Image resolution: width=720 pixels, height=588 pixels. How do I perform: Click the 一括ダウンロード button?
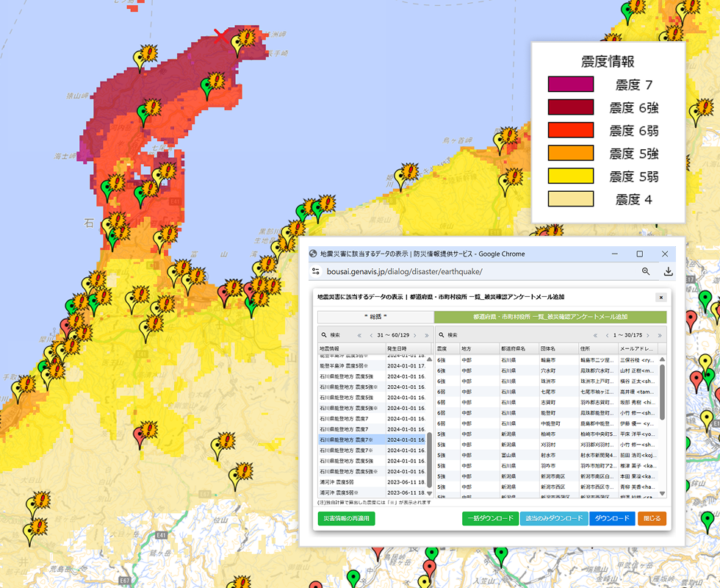point(490,518)
